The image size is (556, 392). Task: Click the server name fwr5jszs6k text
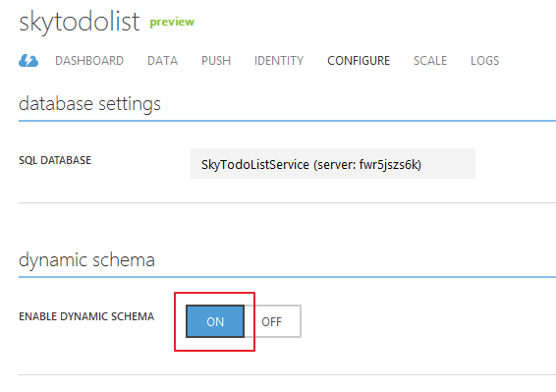[389, 165]
